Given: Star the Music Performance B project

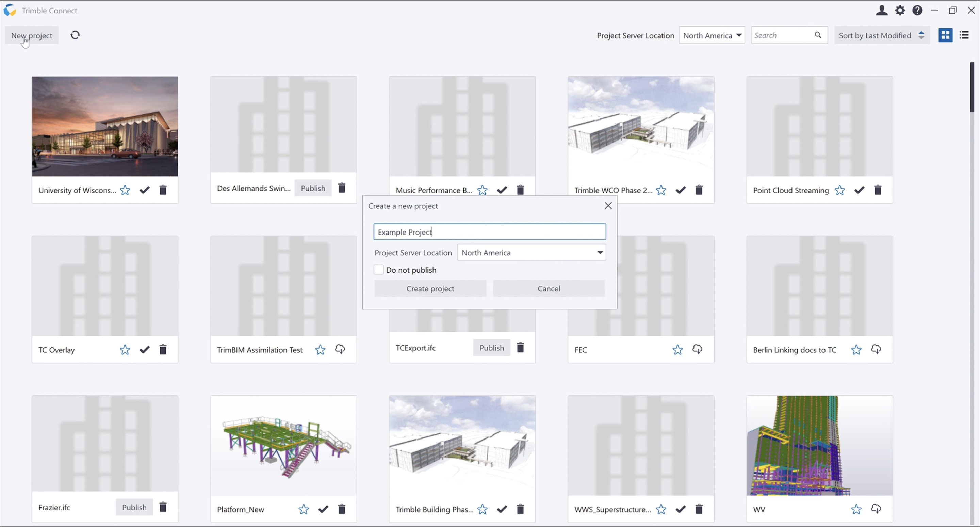Looking at the screenshot, I should (x=483, y=190).
